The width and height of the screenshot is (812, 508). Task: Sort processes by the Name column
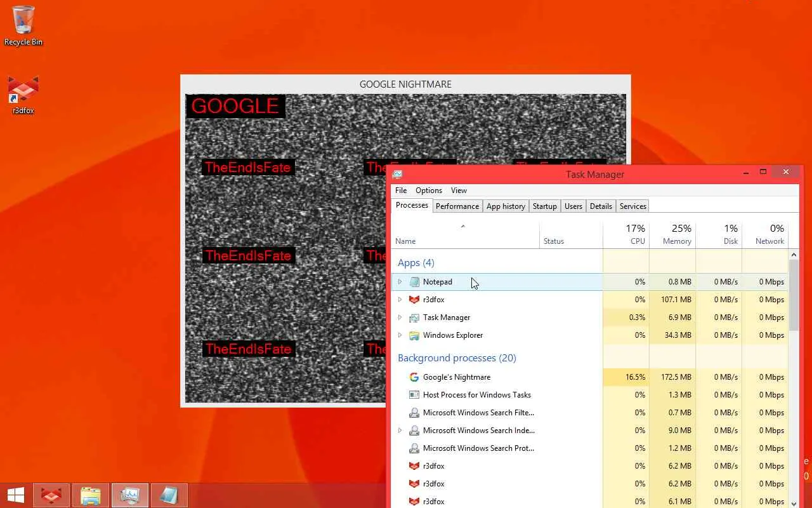(x=465, y=234)
